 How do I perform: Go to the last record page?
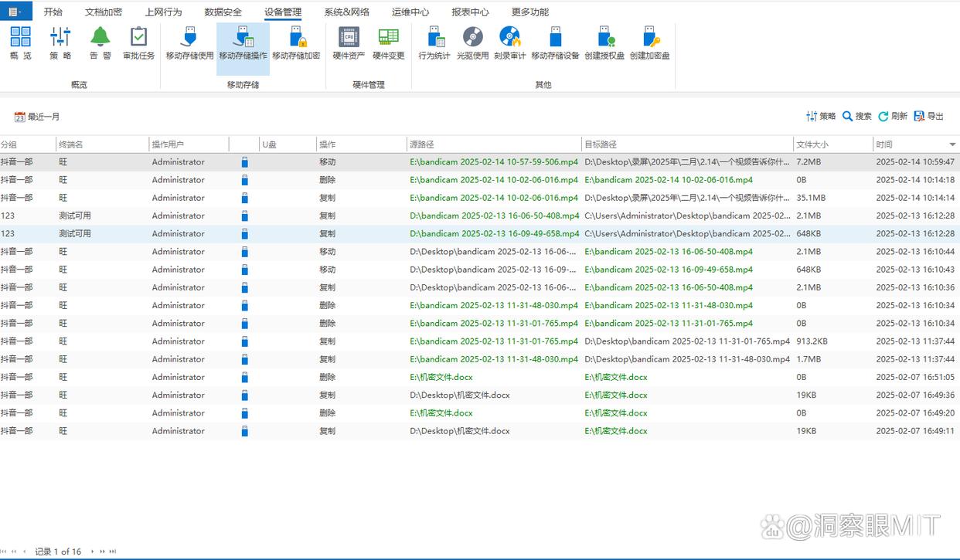pos(113,552)
